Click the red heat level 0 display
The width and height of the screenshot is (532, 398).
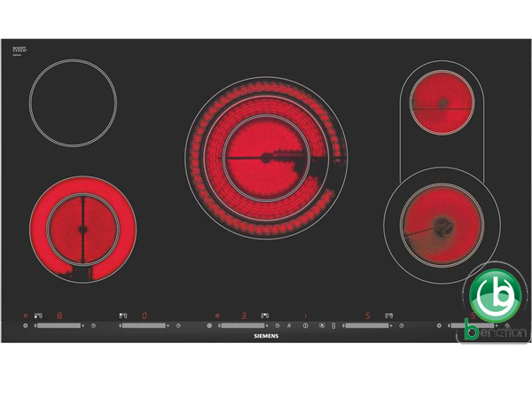point(144,315)
